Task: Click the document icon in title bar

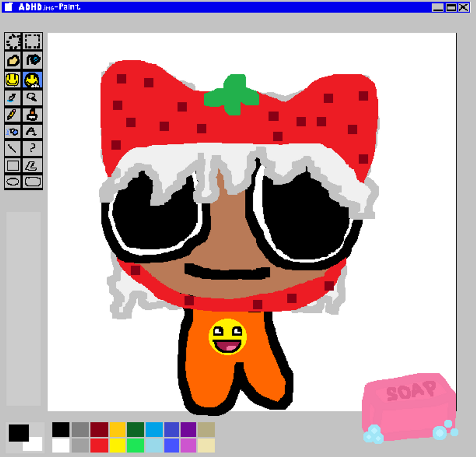Action: point(9,7)
